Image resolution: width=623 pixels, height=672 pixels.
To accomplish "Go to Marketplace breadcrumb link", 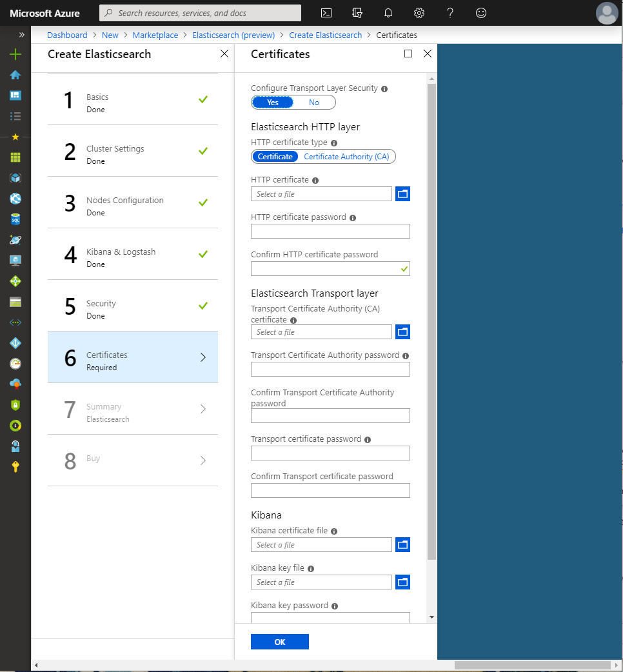I will coord(155,35).
